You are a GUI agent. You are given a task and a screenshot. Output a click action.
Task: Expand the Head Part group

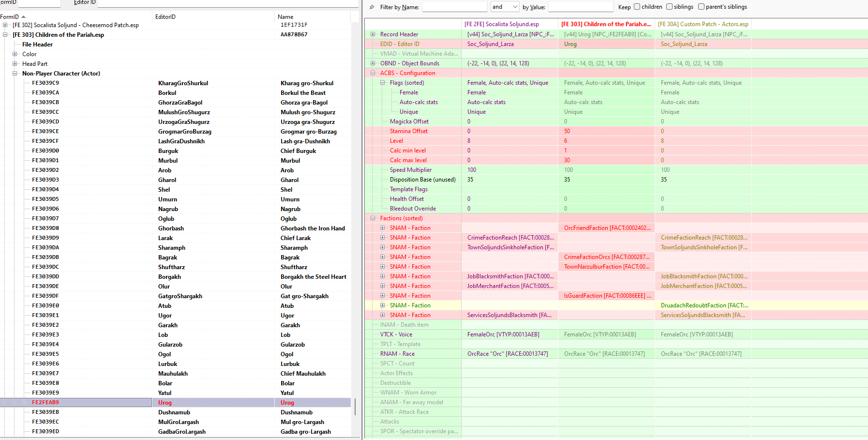15,64
